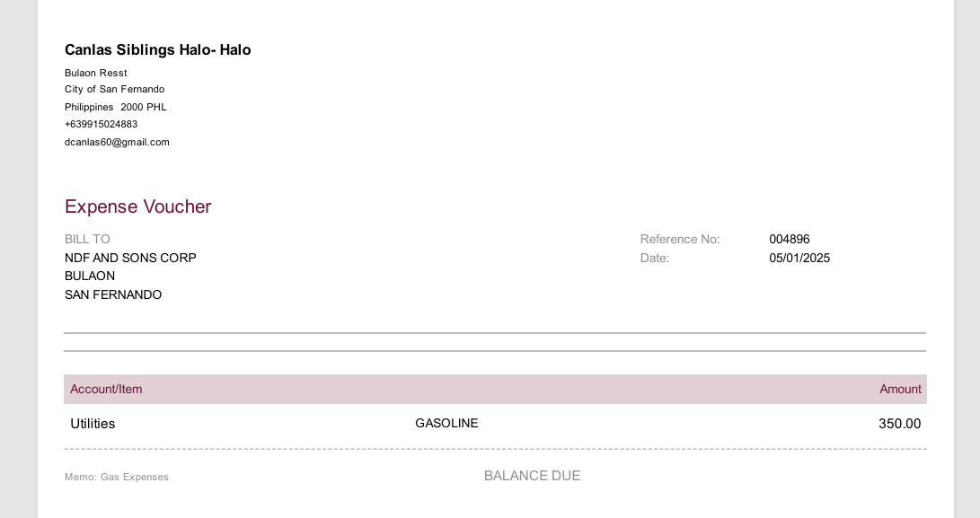This screenshot has width=980, height=518.
Task: Click the BALANCE DUE label
Action: pos(532,476)
